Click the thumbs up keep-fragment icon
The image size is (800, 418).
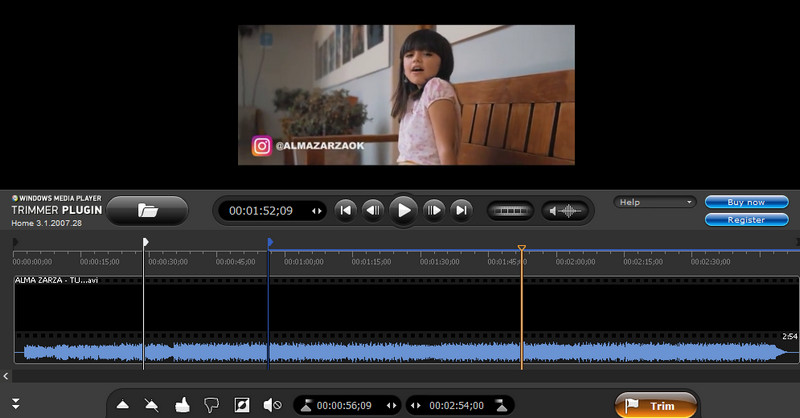pos(181,405)
